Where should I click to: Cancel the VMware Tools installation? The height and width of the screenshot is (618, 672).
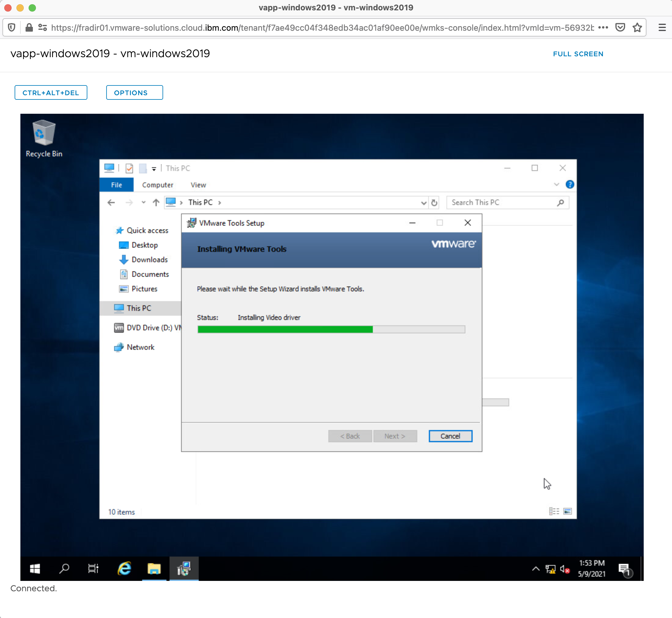pyautogui.click(x=450, y=436)
